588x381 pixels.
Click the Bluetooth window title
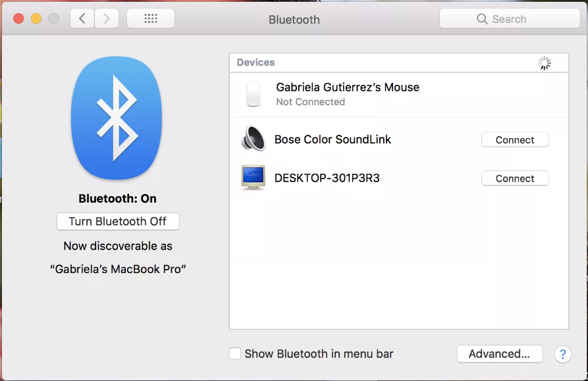[x=294, y=20]
